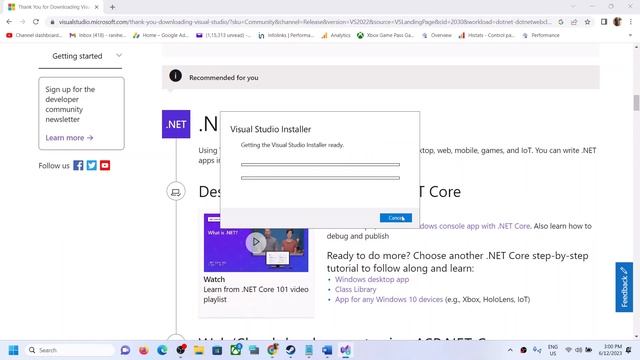The image size is (640, 360).
Task: Open the YouTube follow icon
Action: [105, 165]
